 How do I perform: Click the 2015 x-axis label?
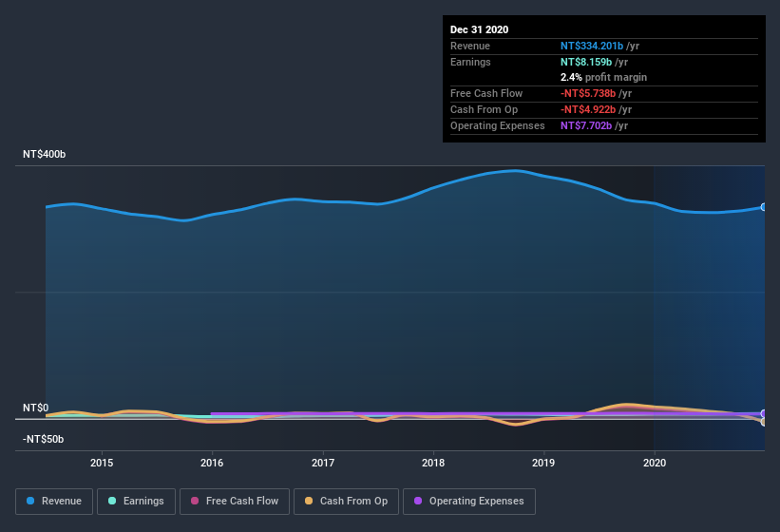point(102,463)
